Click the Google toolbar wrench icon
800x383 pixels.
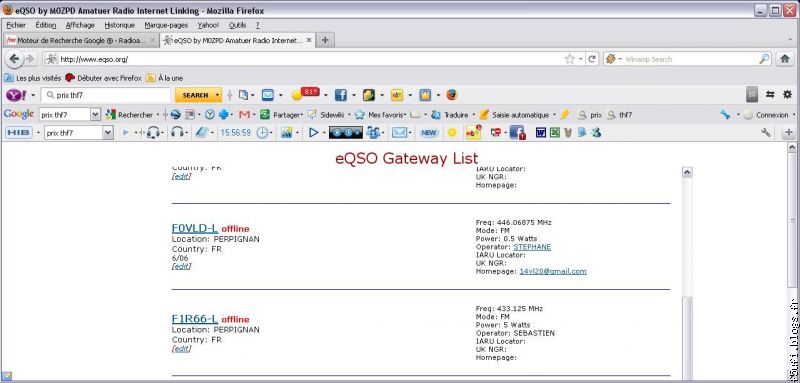[x=725, y=115]
